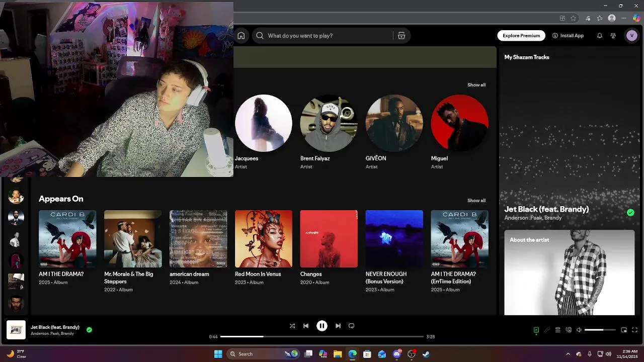Open File Explorer from taskbar
The image size is (644, 362).
pos(338,354)
